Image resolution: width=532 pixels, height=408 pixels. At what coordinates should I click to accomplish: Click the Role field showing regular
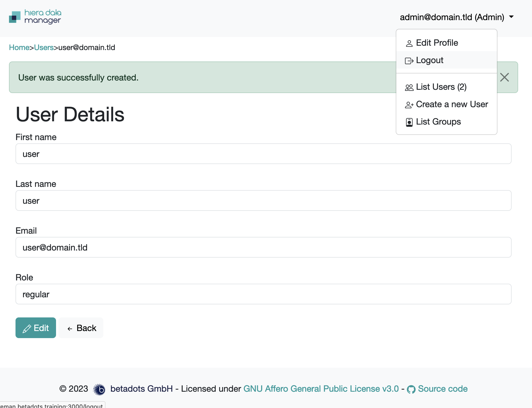[263, 294]
